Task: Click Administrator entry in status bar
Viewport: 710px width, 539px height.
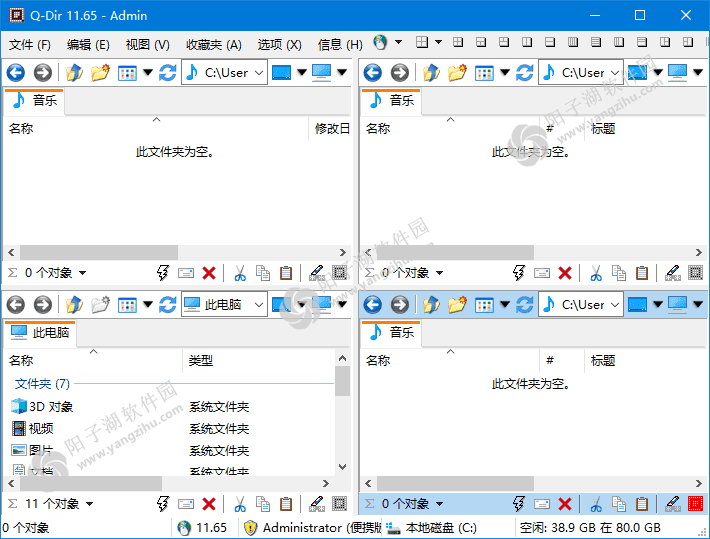Action: pyautogui.click(x=312, y=528)
